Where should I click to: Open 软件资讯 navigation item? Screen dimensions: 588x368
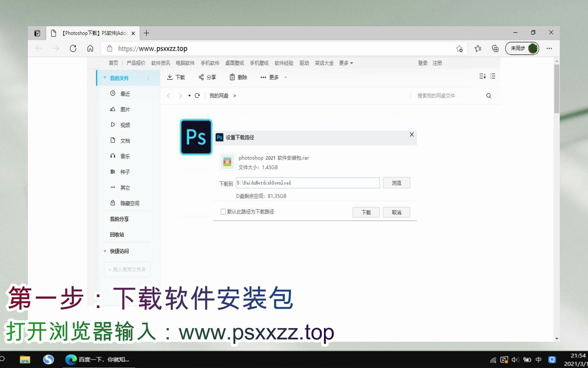(x=161, y=63)
